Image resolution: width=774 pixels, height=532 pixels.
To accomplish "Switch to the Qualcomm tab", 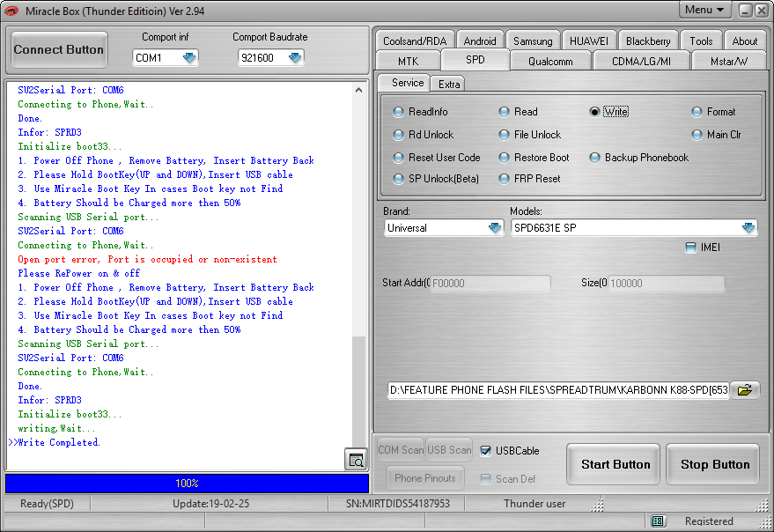I will tap(550, 62).
